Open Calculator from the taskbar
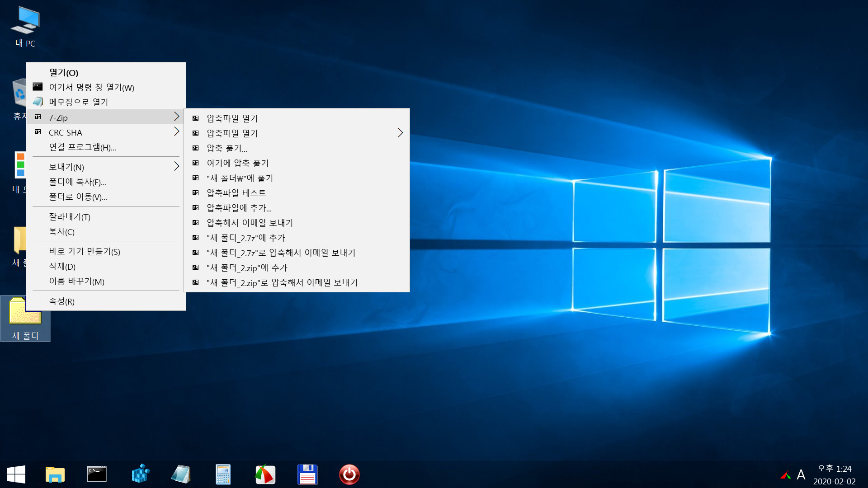Viewport: 868px width, 488px height. pos(223,474)
